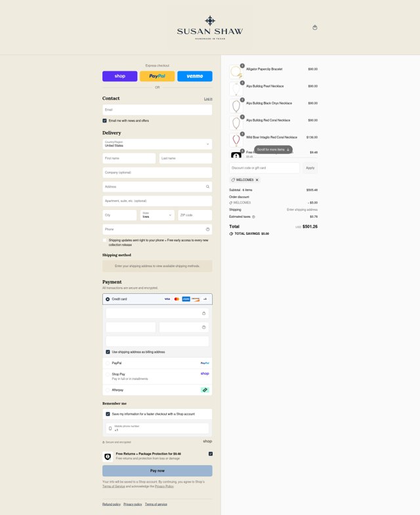Check out with PayPal express button
This screenshot has height=515, width=420.
(x=157, y=76)
